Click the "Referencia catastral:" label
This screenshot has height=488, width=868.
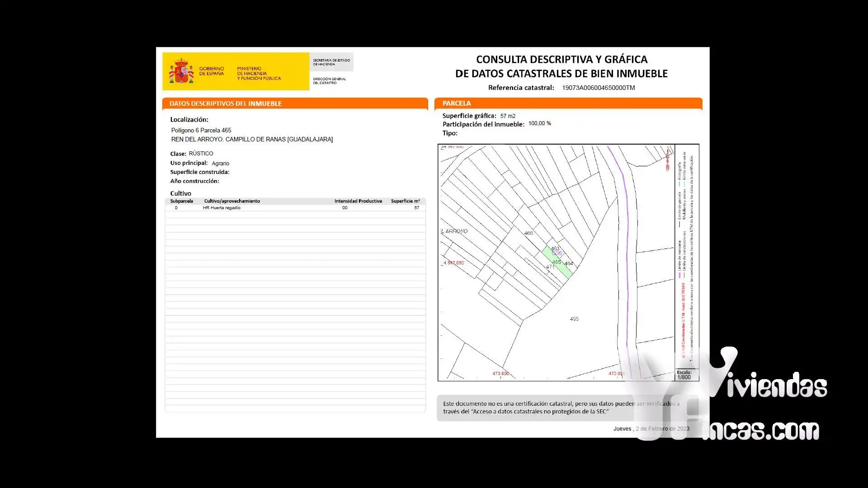pyautogui.click(x=521, y=88)
